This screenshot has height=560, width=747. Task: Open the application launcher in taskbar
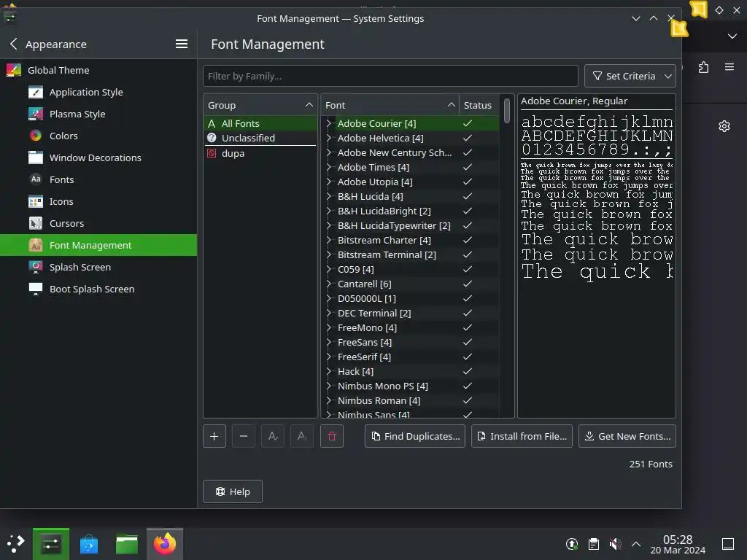click(15, 543)
